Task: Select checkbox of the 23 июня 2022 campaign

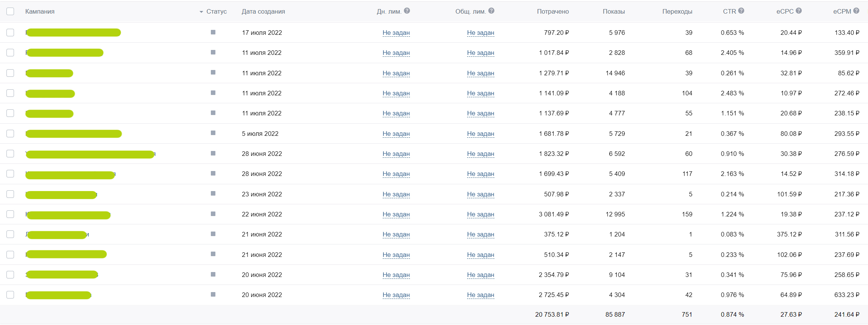Action: [10, 194]
